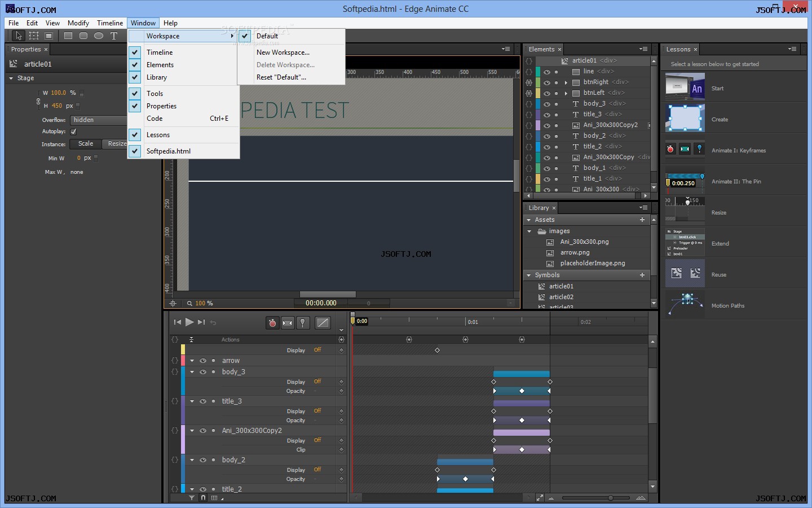Click the timeline rewind to start button
Screen dimensions: 812x508
click(x=177, y=322)
